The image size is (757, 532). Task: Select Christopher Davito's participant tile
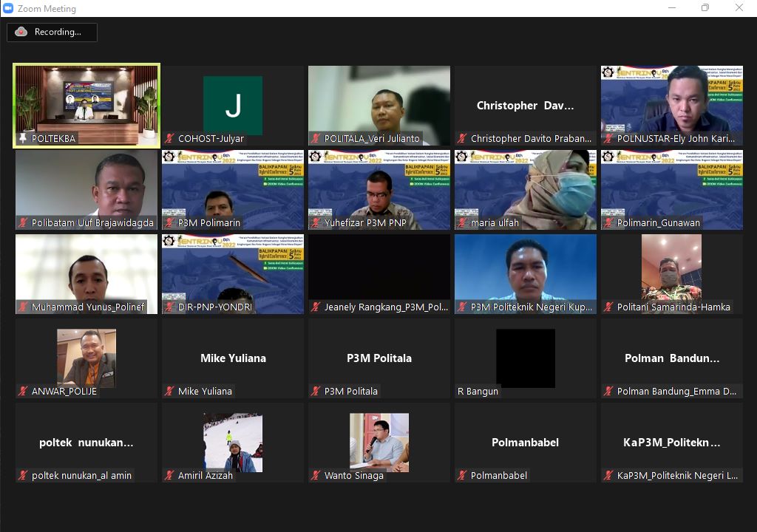525,106
